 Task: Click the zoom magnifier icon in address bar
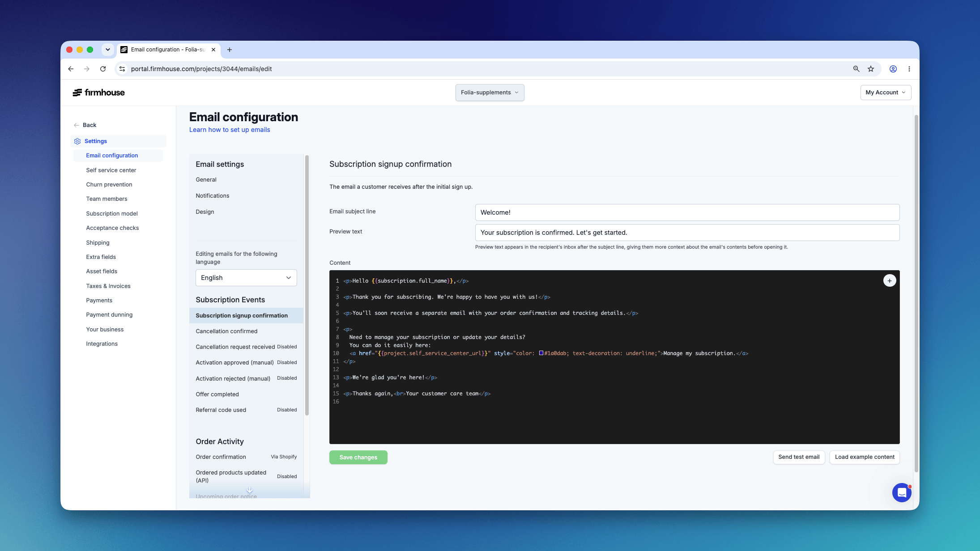click(x=856, y=69)
